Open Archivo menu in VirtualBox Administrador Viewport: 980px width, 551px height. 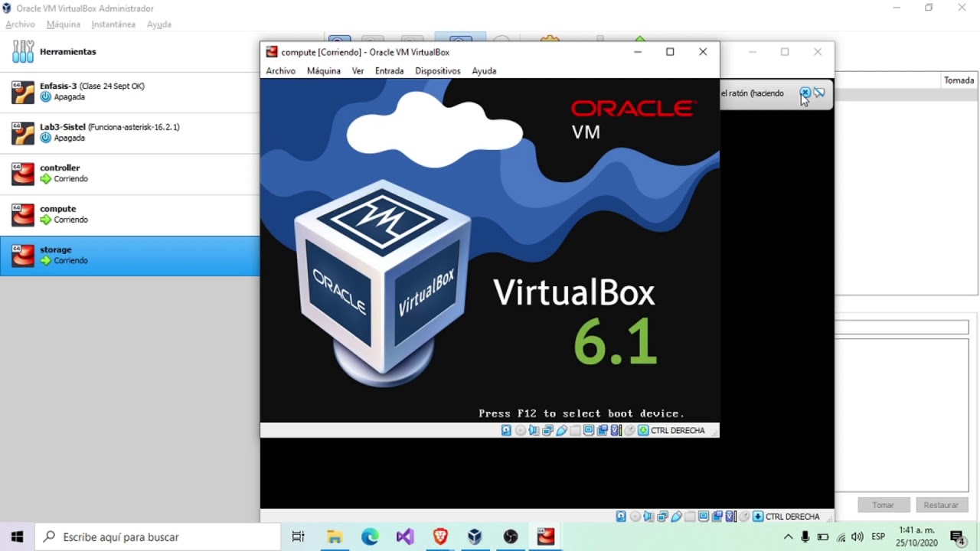pyautogui.click(x=20, y=24)
